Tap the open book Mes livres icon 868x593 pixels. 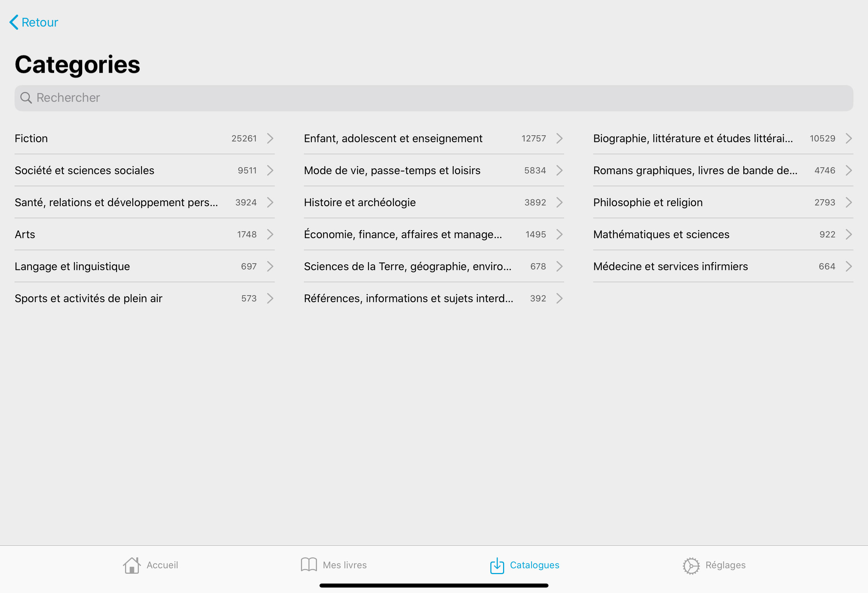309,565
